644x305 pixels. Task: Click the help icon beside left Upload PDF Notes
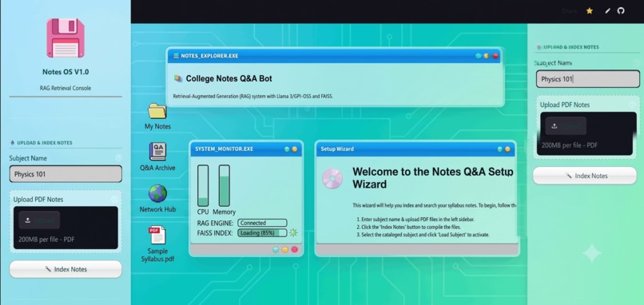(x=114, y=199)
